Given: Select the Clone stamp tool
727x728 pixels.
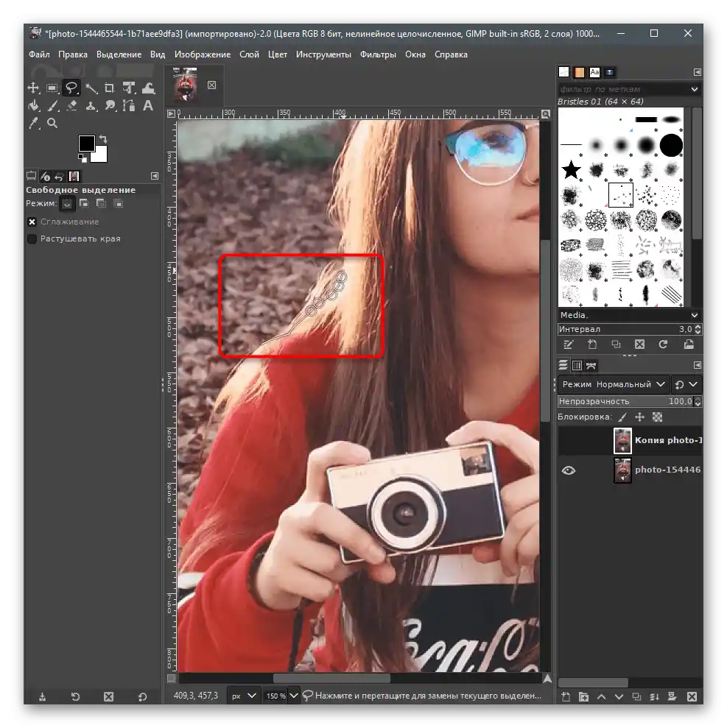Looking at the screenshot, I should pyautogui.click(x=91, y=106).
